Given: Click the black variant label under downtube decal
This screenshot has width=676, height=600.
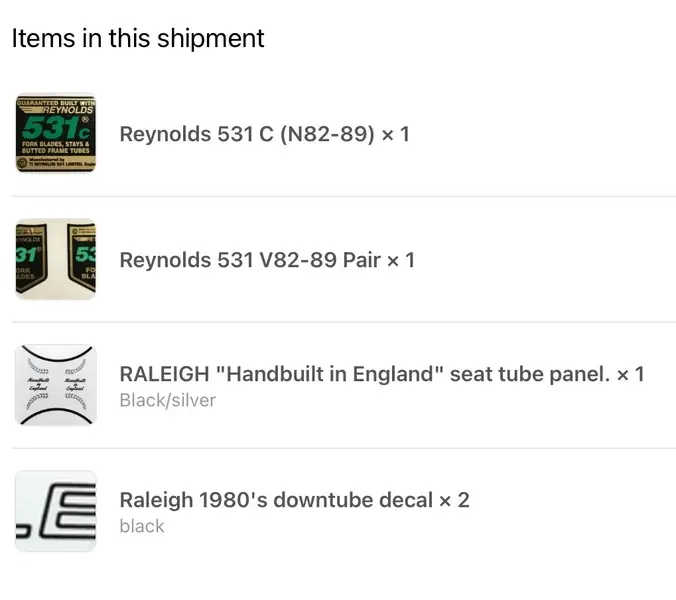Looking at the screenshot, I should click(142, 526).
